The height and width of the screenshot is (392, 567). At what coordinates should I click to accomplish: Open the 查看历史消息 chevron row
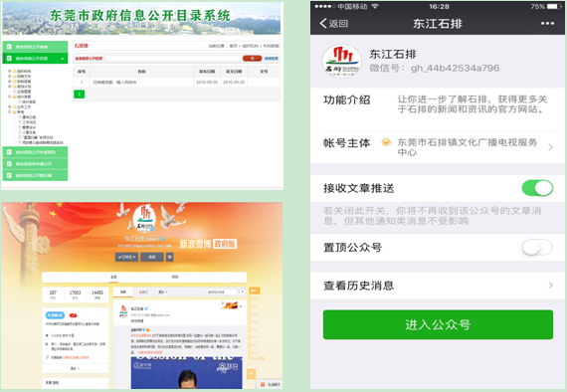click(438, 286)
